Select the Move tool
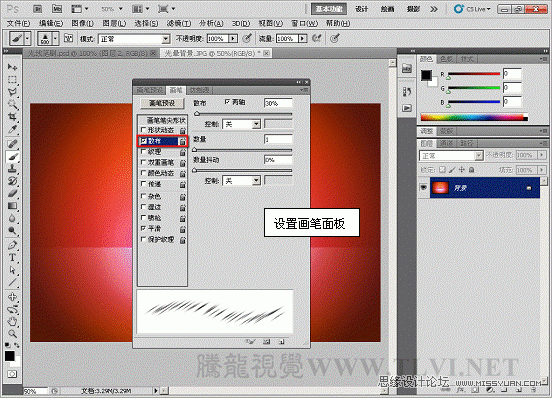The height and width of the screenshot is (398, 552). [12, 67]
